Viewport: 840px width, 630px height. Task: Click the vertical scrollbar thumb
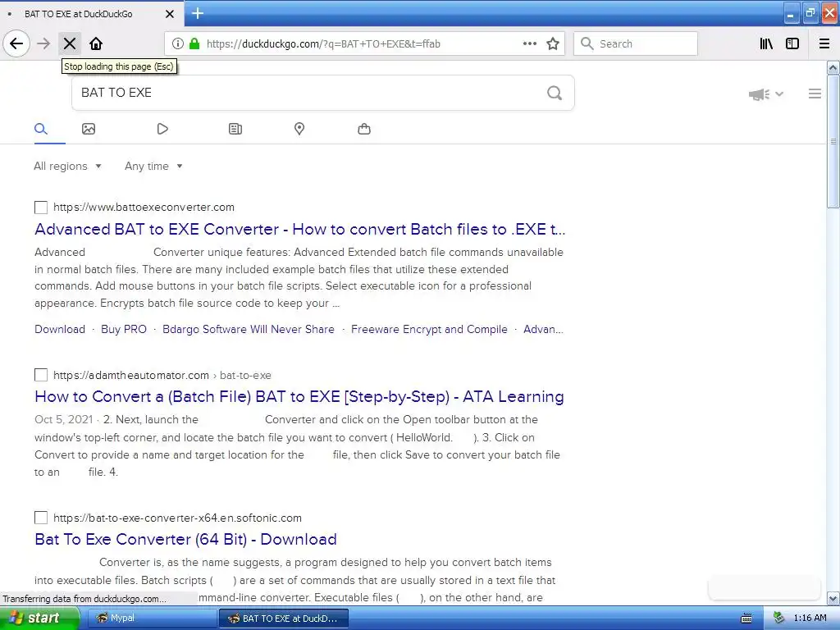pos(833,141)
